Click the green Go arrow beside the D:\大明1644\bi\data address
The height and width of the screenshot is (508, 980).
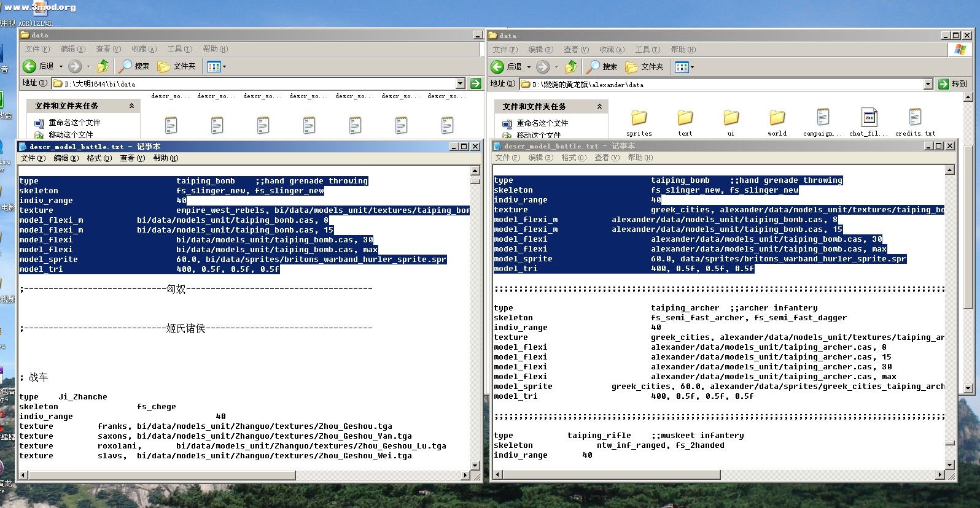(x=475, y=83)
